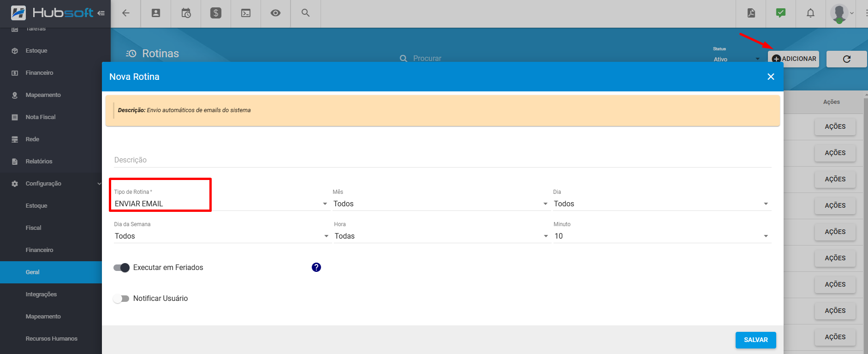Viewport: 868px width, 354px height.
Task: Click the Relatórios document icon in sidebar
Action: (x=15, y=162)
